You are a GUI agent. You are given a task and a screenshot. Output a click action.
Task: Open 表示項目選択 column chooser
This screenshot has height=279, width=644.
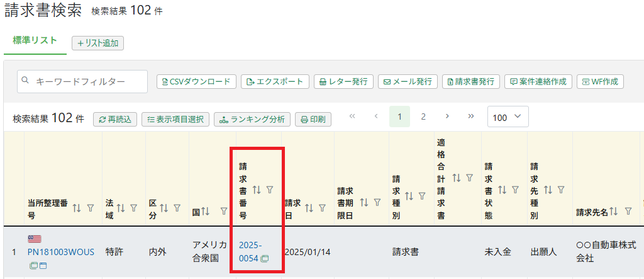(175, 119)
